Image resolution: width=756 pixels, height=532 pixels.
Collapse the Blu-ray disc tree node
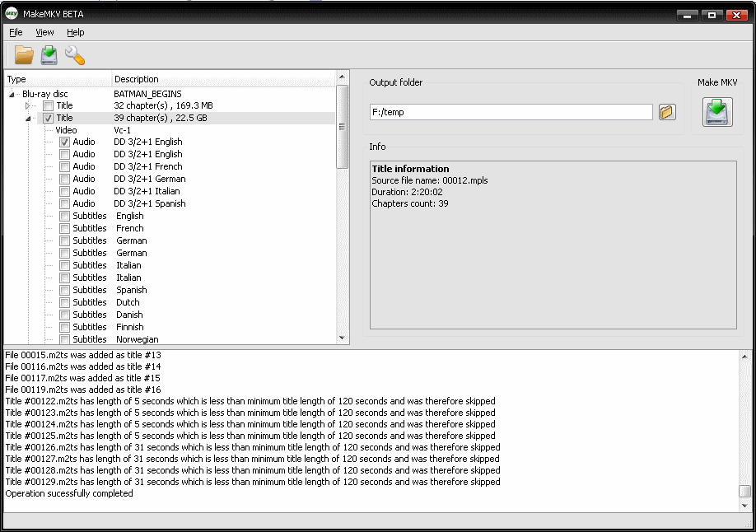coord(12,95)
